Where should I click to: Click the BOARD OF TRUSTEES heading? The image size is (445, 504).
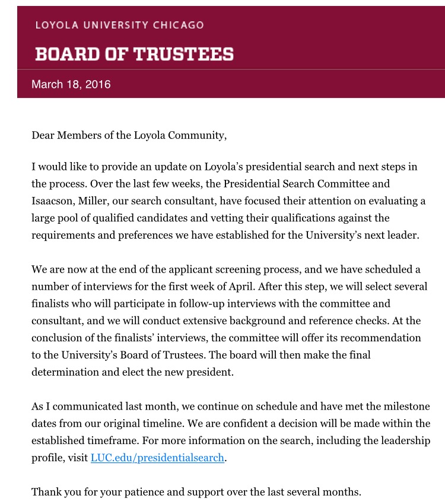pyautogui.click(x=134, y=55)
